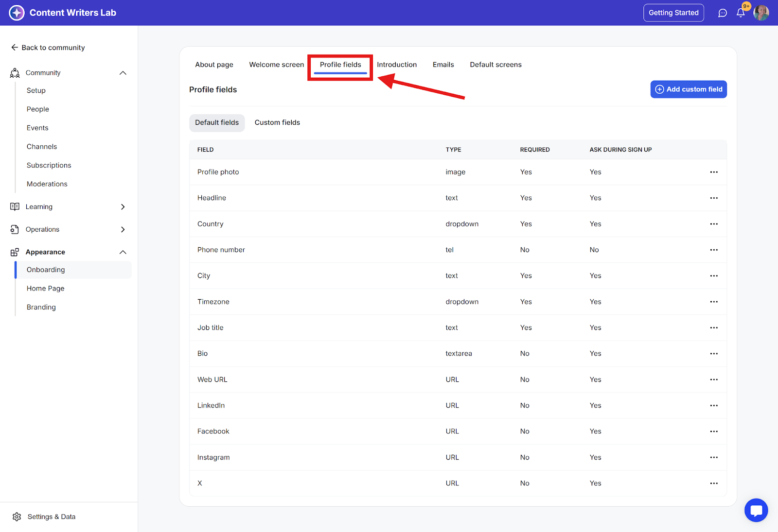778x532 pixels.
Task: Open Home Page in the sidebar
Action: point(46,289)
